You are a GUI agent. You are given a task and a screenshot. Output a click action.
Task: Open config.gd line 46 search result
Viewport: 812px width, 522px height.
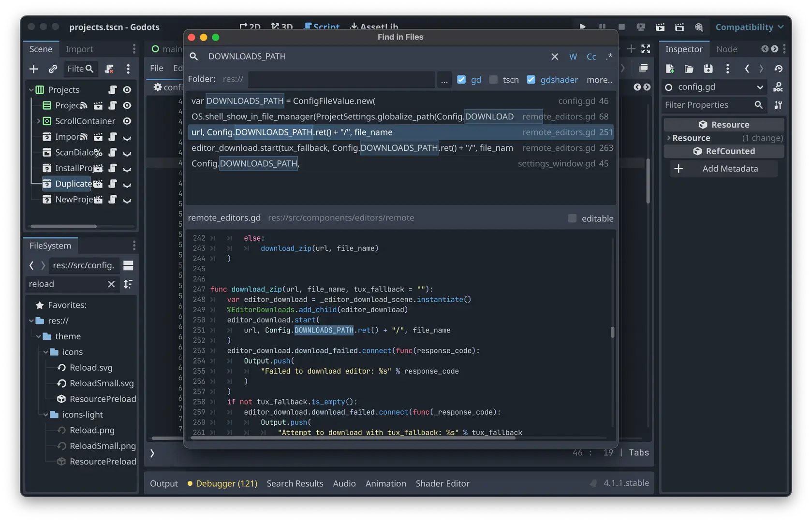pos(400,101)
